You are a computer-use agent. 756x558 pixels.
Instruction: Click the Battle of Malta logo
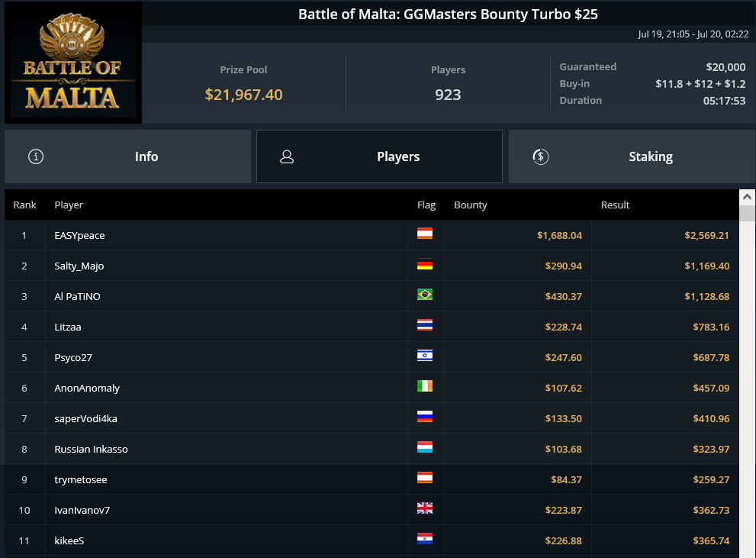tap(72, 63)
